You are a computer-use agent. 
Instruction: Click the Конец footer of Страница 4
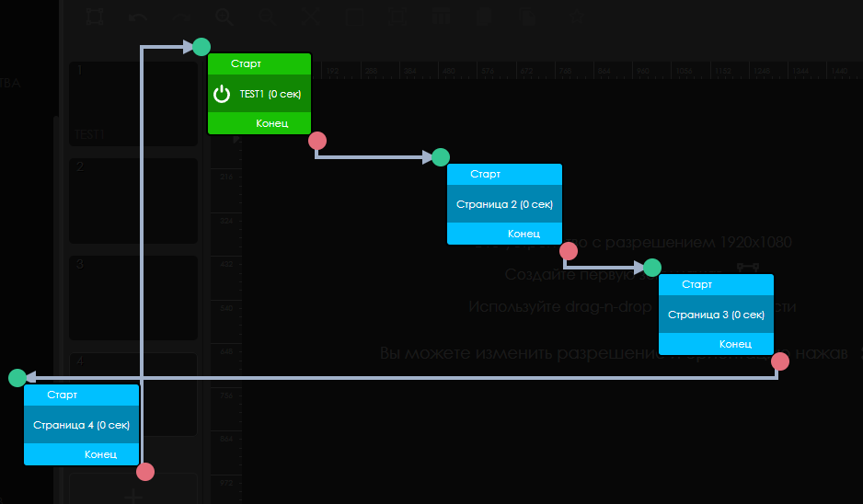(100, 454)
